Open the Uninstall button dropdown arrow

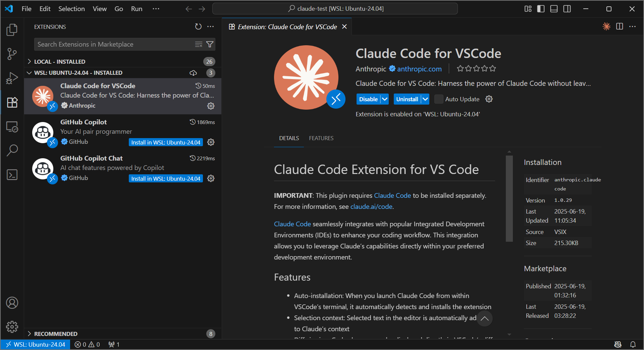click(425, 99)
